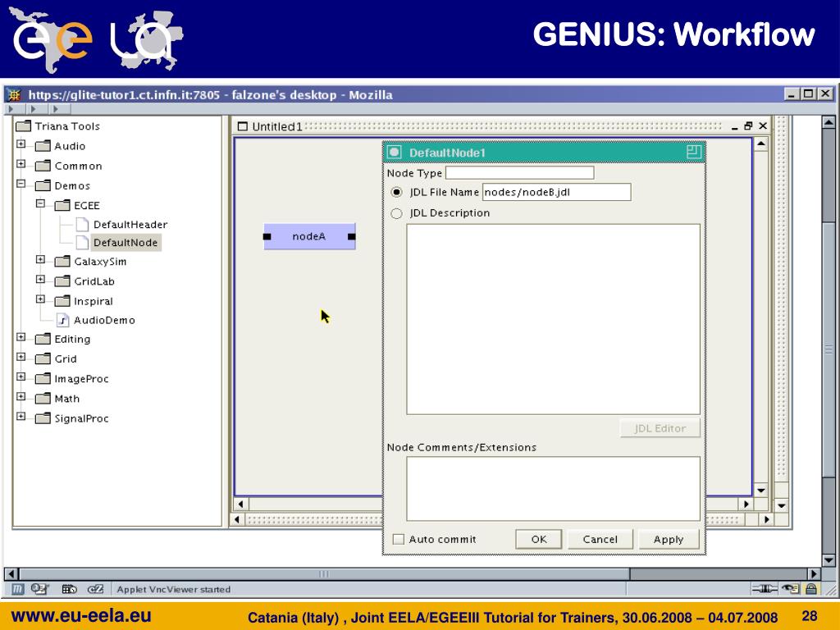840x630 pixels.
Task: Open the AudioDemo file icon
Action: pyautogui.click(x=62, y=321)
